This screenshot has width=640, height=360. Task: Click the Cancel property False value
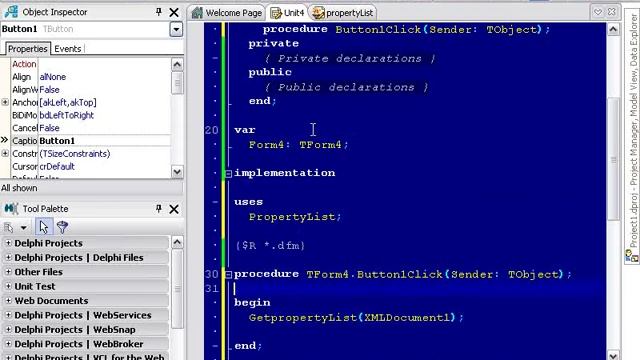coord(49,128)
